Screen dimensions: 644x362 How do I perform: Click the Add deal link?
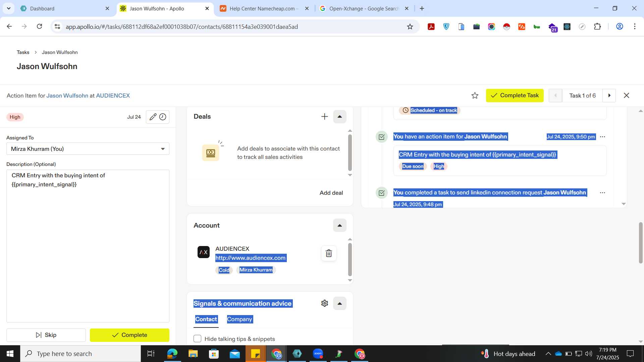tap(331, 193)
